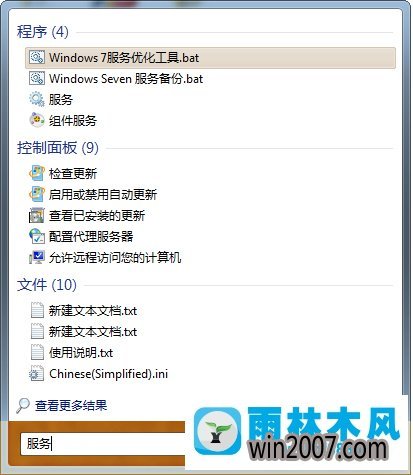Viewport: 413px width, 475px height.
Task: Click the Windows Seven 服务备份.bat icon
Action: [x=36, y=79]
